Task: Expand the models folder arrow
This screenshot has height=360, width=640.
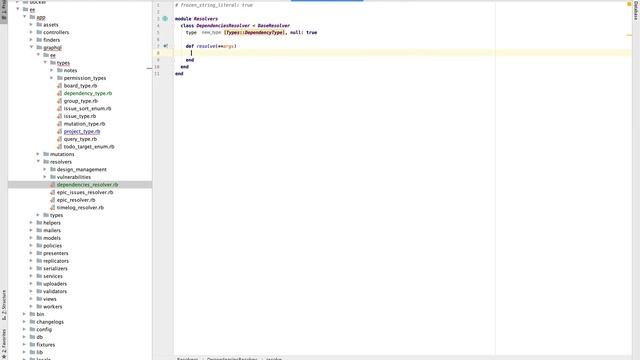Action: [x=31, y=238]
